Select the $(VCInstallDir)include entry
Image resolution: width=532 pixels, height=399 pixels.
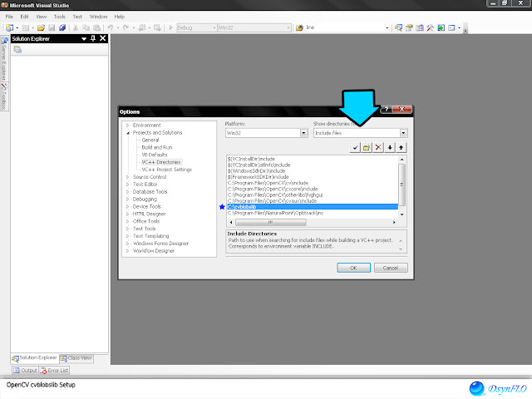pos(251,159)
